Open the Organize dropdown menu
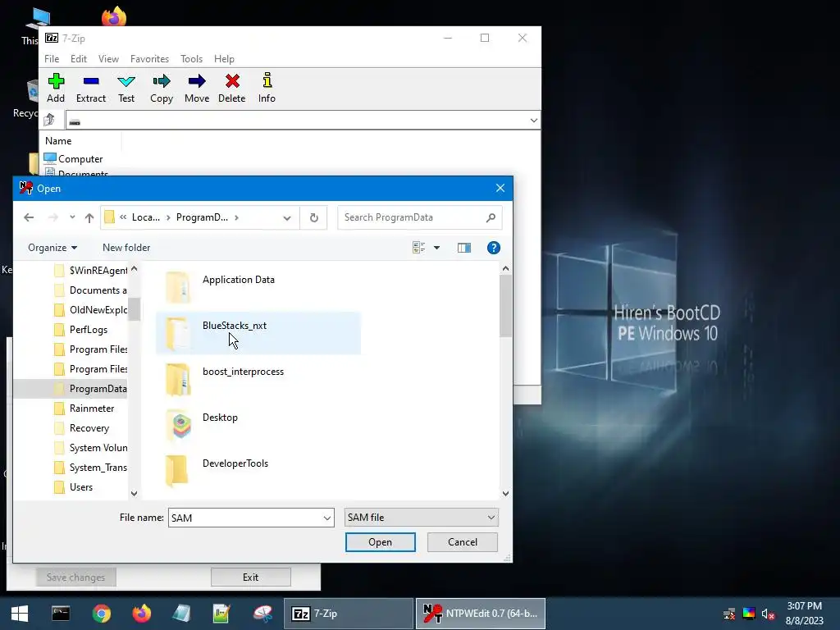Image resolution: width=840 pixels, height=630 pixels. point(52,248)
